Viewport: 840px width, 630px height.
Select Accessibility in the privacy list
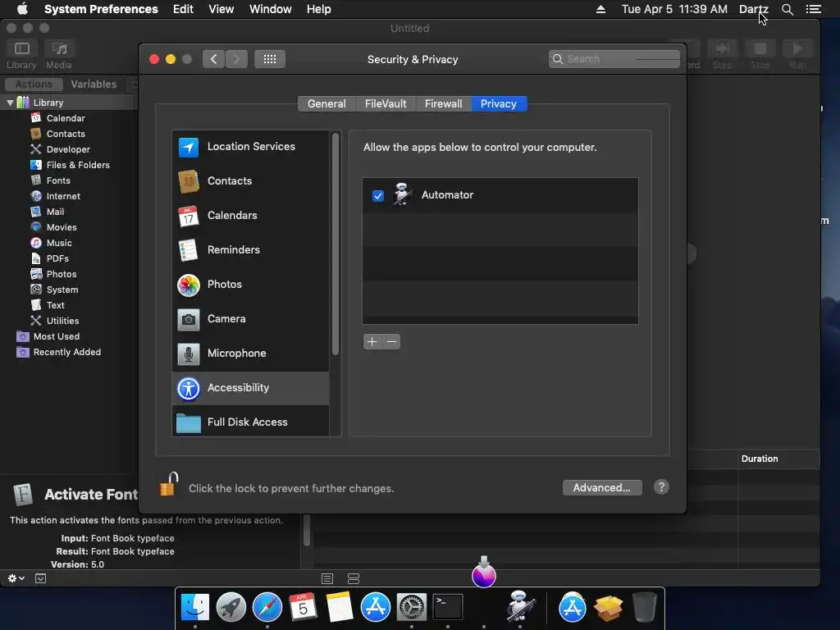pos(250,388)
